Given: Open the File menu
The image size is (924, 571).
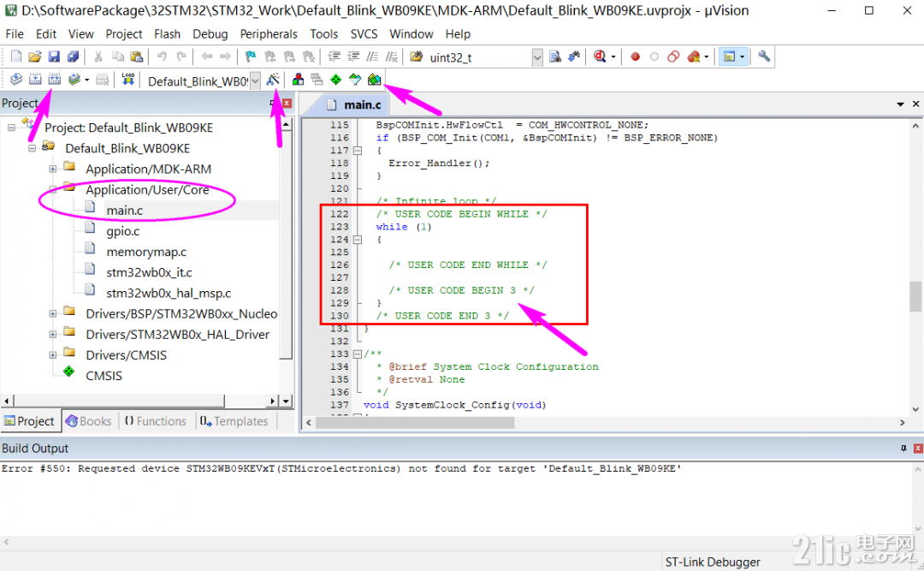Looking at the screenshot, I should click(x=15, y=34).
